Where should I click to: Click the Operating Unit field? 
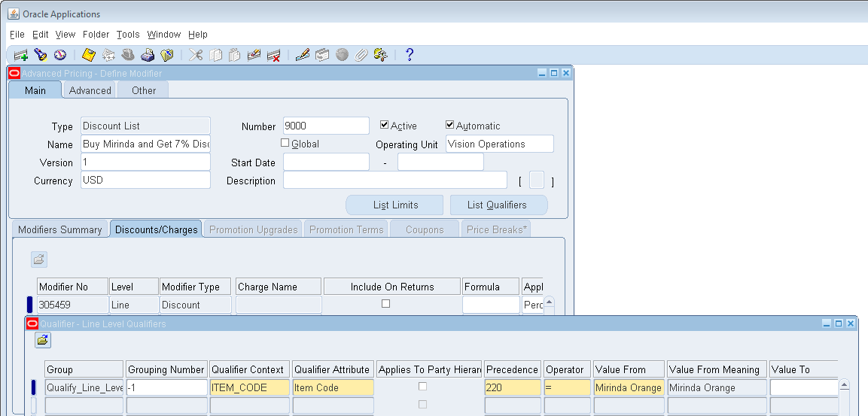(499, 144)
